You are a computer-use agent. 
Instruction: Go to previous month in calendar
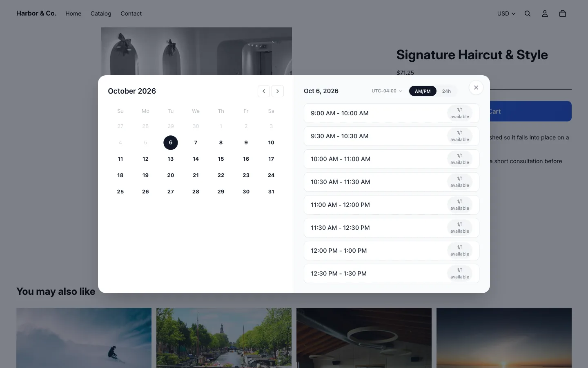click(x=264, y=91)
